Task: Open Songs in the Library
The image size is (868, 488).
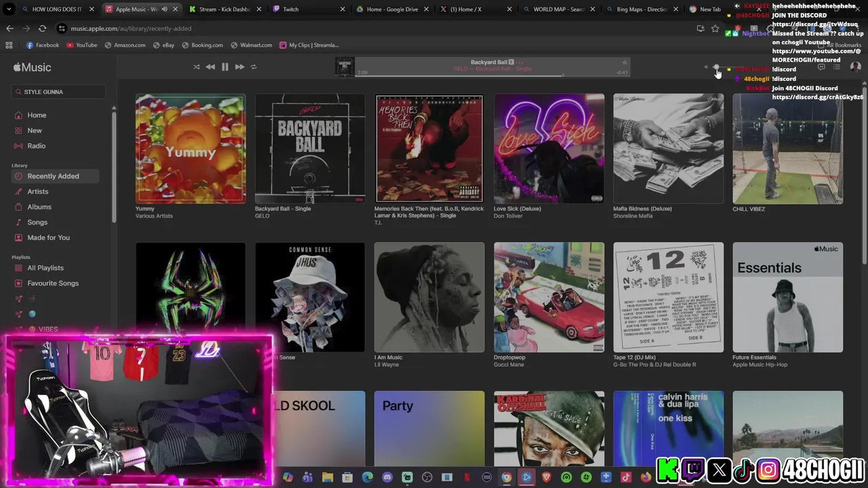Action: tap(37, 222)
